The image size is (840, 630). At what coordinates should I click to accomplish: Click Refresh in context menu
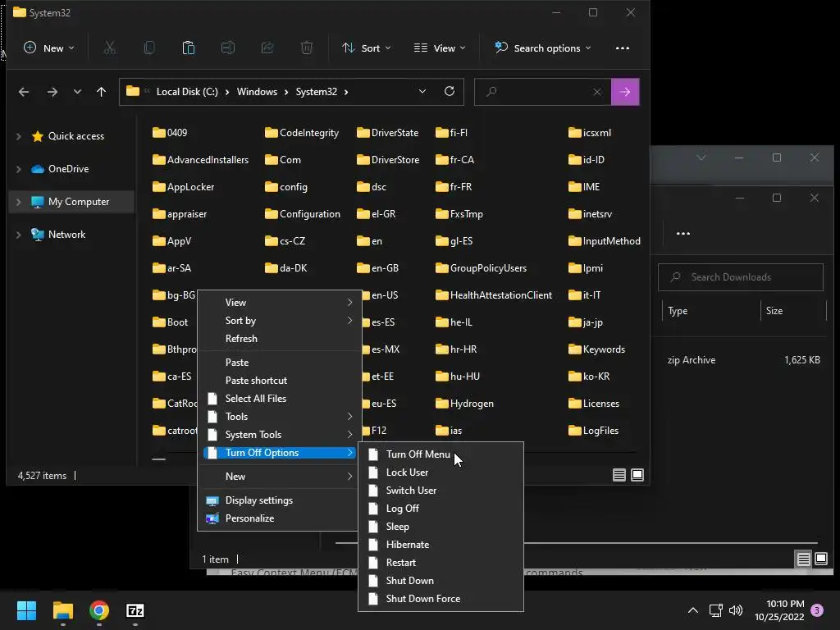279,339
